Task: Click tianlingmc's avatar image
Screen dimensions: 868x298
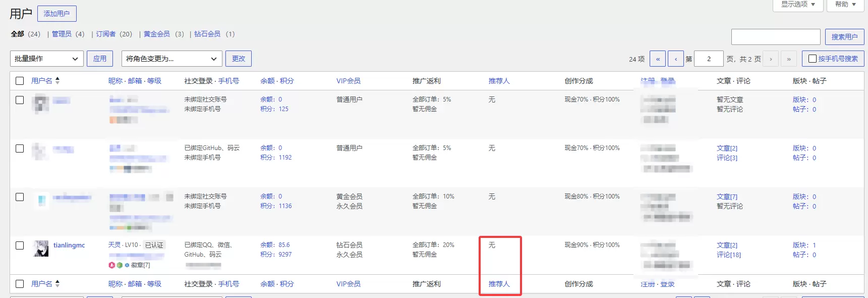Action: (41, 249)
